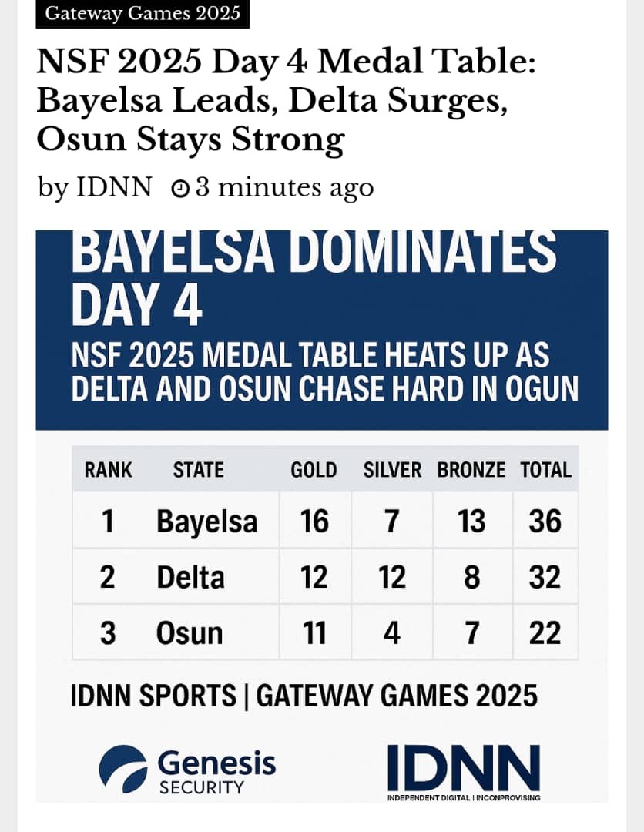Open the Gateway Games 2025 category tag
Image resolution: width=644 pixels, height=832 pixels.
coord(143,14)
